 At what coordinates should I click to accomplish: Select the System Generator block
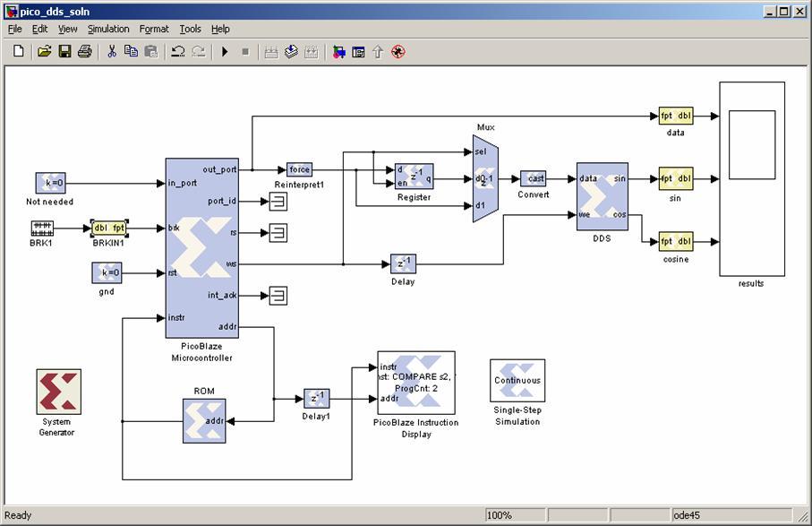coord(58,392)
